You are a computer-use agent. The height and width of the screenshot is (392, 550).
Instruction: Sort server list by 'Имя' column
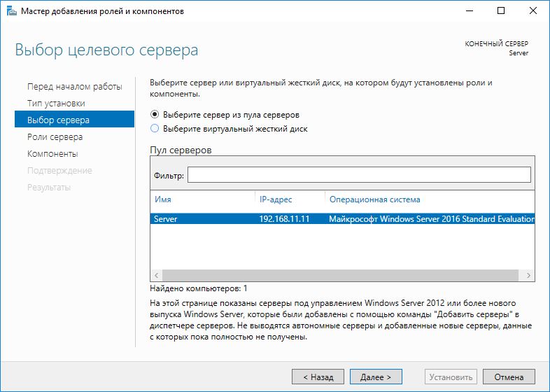[x=163, y=199]
